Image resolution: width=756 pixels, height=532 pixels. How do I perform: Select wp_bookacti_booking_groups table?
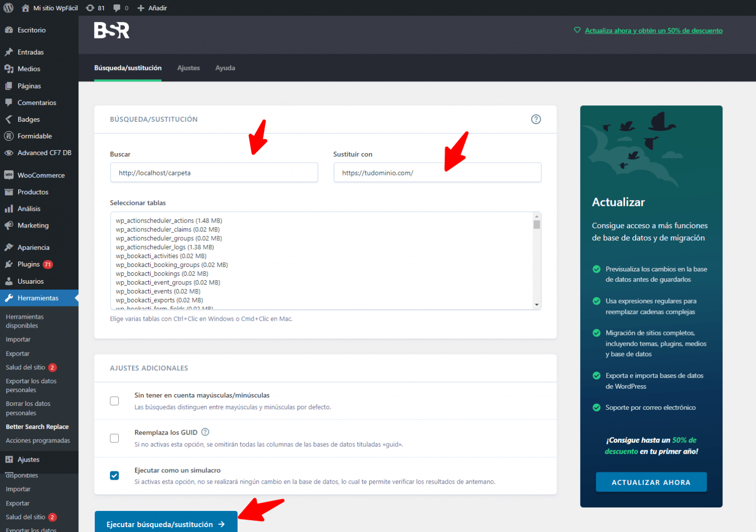(172, 265)
